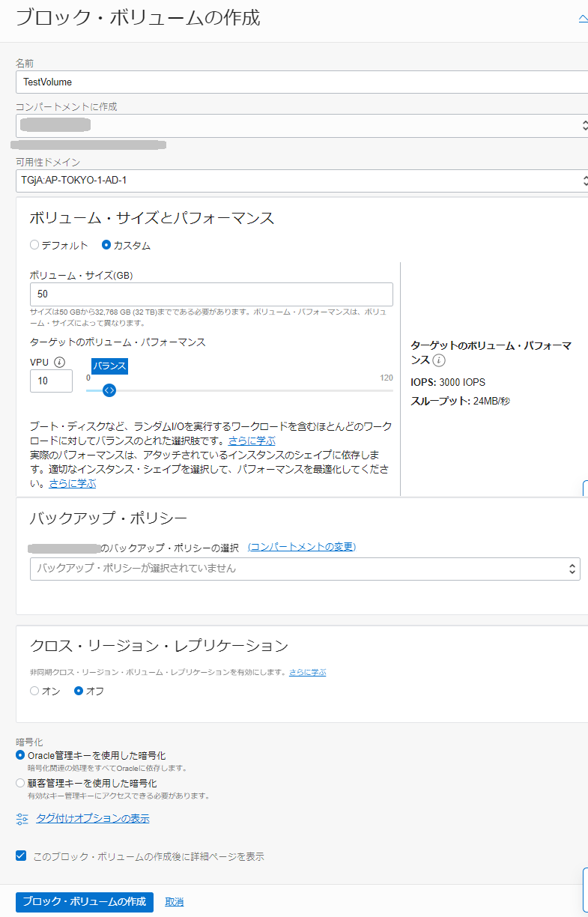Click ブロック・ボリュームの作成 button
The image size is (588, 917).
[x=84, y=901]
